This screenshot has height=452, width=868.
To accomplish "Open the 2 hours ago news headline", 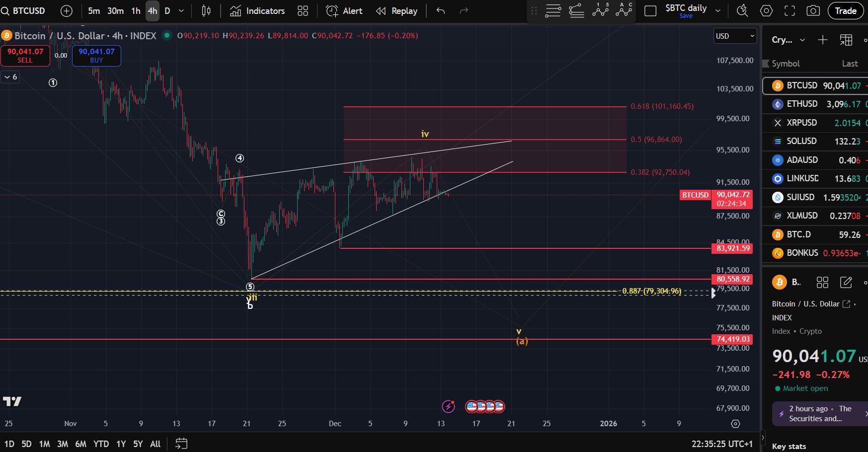I will (820, 414).
